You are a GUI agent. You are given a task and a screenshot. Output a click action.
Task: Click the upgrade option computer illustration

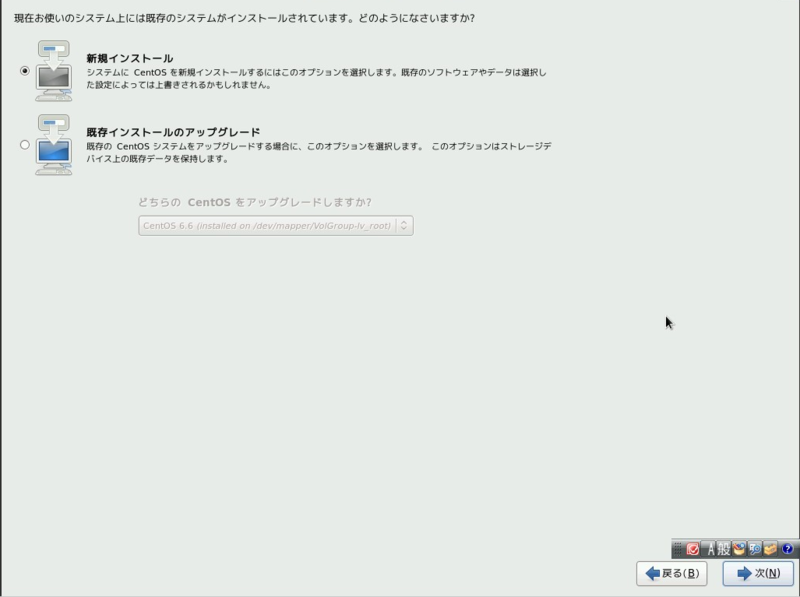coord(52,147)
